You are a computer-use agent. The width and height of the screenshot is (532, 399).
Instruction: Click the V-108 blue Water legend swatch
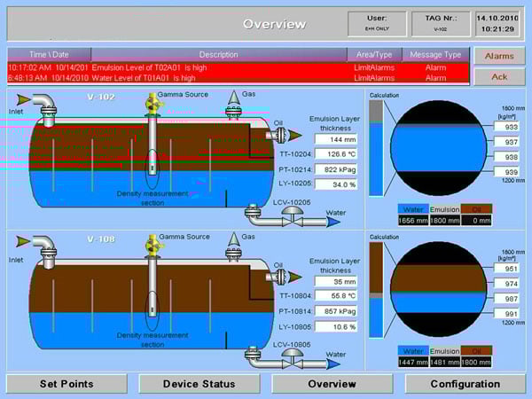point(412,351)
